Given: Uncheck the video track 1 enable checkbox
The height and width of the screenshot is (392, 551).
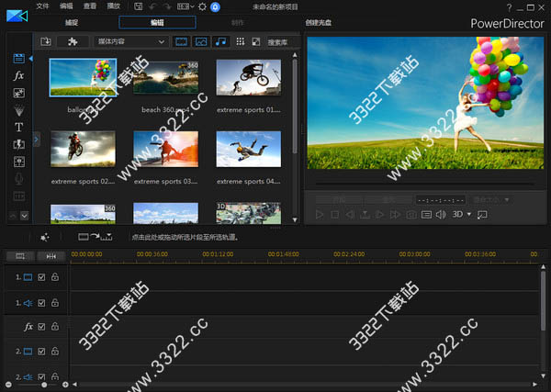Looking at the screenshot, I should coord(41,277).
